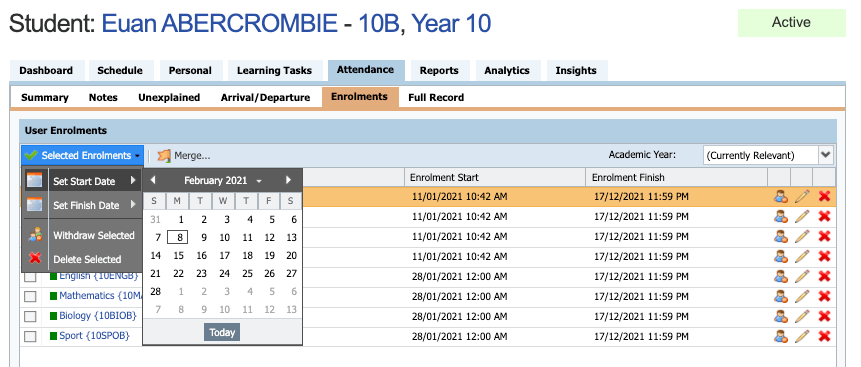Open the English {10ENGB} class link
Image resolution: width=861 pixels, height=367 pixels.
click(99, 275)
